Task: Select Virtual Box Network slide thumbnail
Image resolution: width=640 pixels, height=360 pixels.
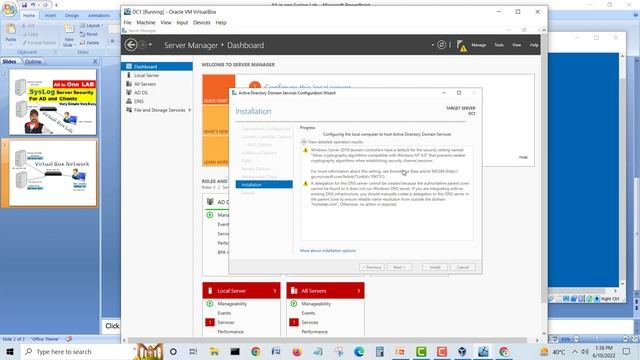Action: pos(53,173)
